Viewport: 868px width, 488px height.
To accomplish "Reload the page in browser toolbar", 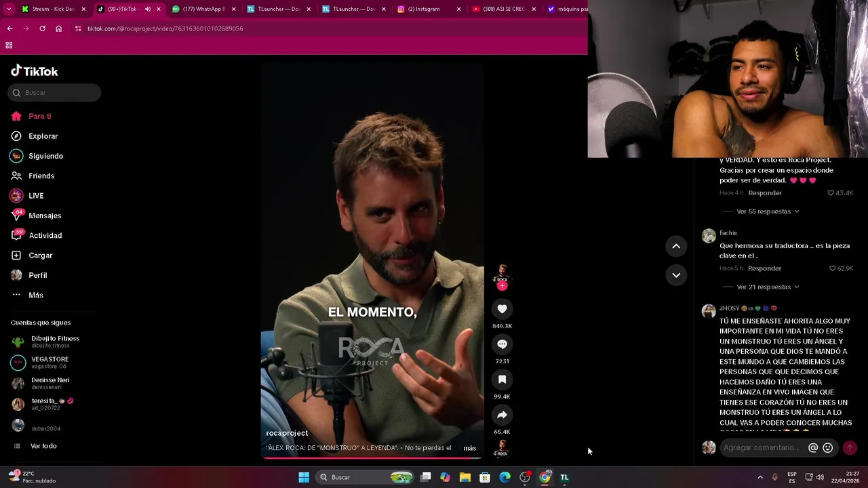I will tap(42, 28).
